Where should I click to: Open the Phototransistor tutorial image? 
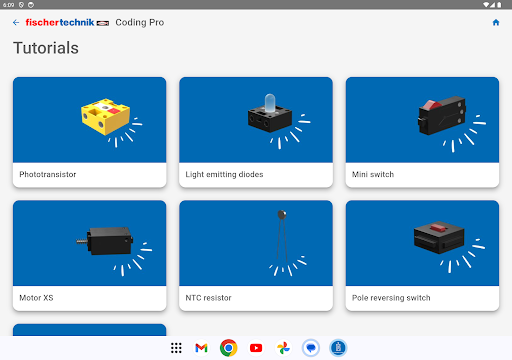point(90,120)
